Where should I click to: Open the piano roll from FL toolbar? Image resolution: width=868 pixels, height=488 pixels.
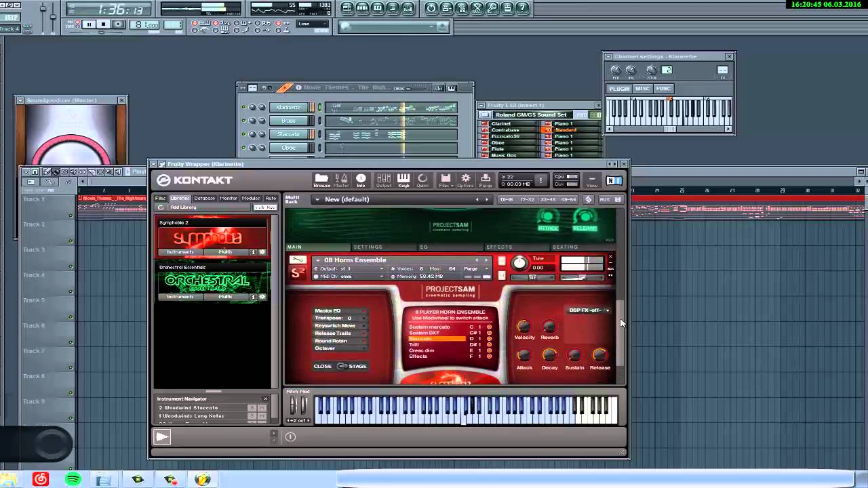coord(378,8)
